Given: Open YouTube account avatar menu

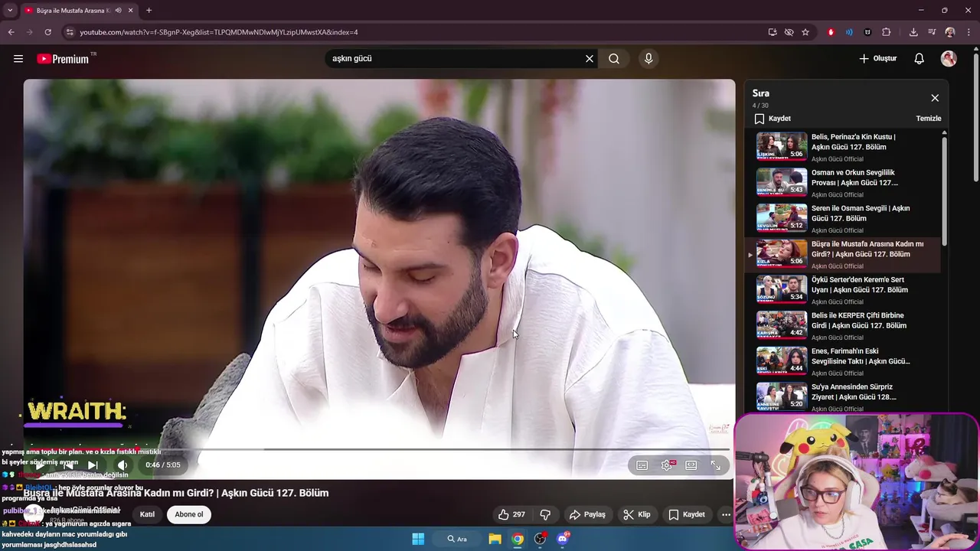Looking at the screenshot, I should pyautogui.click(x=949, y=59).
